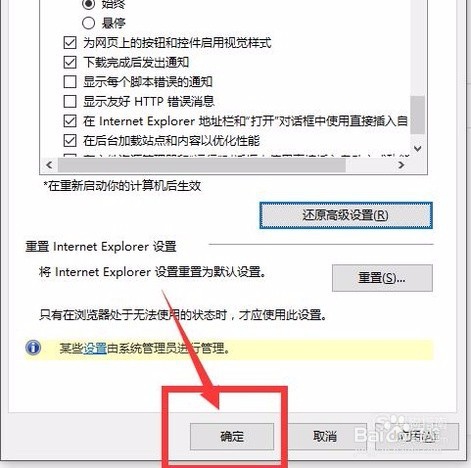Screen dimensions: 471x468
Task: Click the 取消 button
Action: tap(325, 436)
